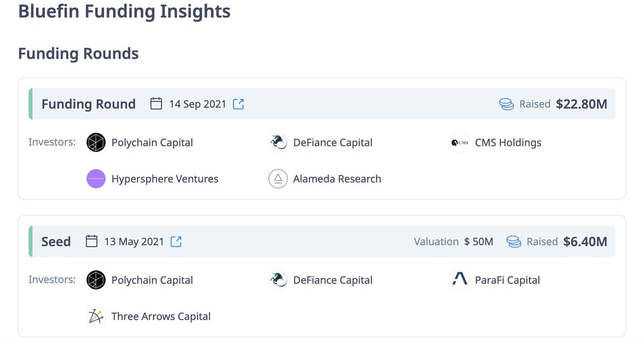Open CMS Holdings investor page
Viewport: 644px width, 342px height.
click(508, 143)
